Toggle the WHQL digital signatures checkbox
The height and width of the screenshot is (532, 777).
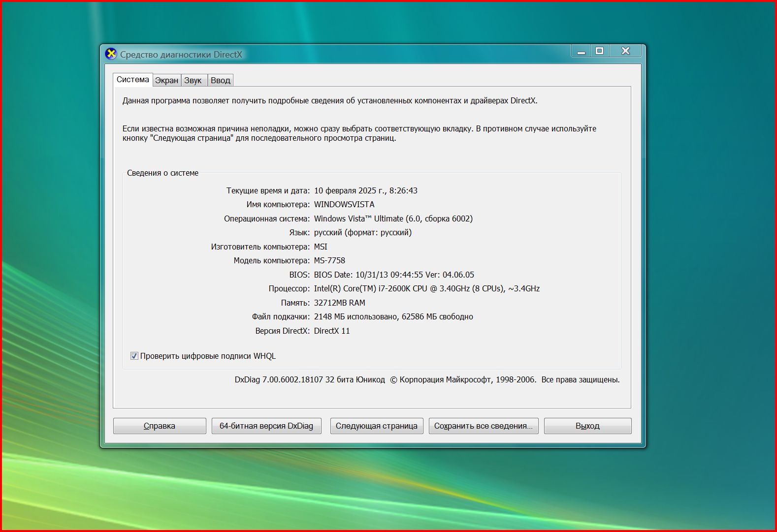[134, 356]
